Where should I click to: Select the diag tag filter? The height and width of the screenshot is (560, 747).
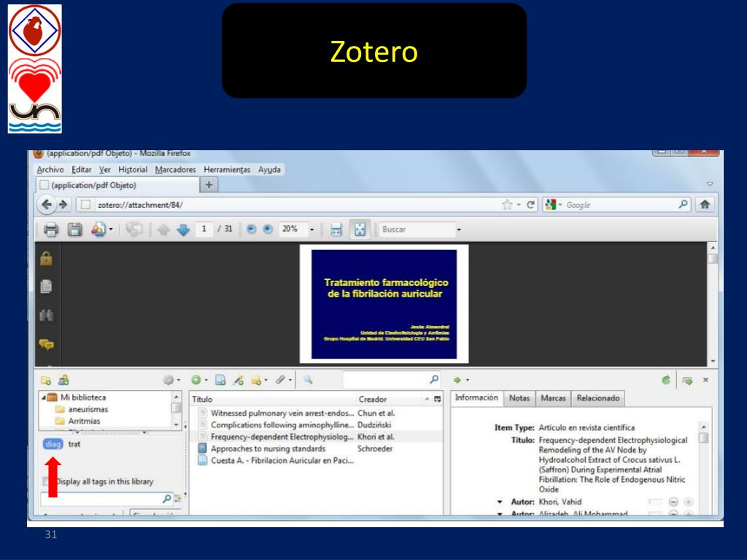53,444
